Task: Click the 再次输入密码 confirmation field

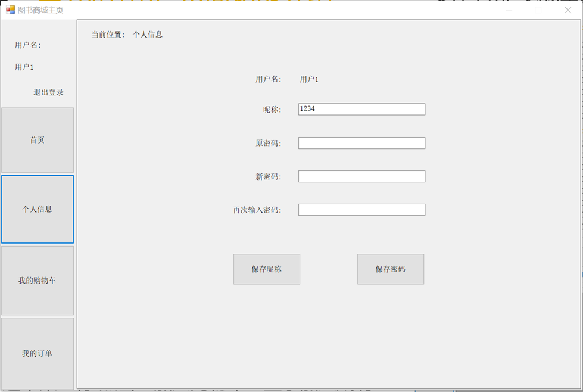Action: (x=361, y=210)
